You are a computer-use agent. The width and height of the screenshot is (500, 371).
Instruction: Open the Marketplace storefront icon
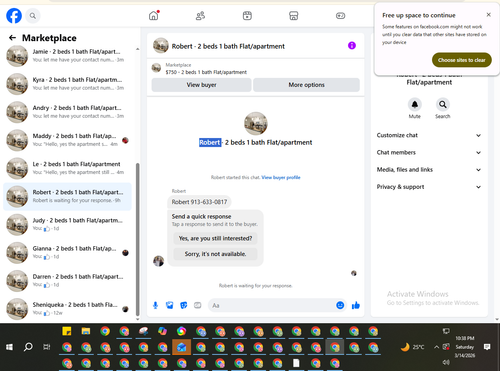pyautogui.click(x=294, y=16)
